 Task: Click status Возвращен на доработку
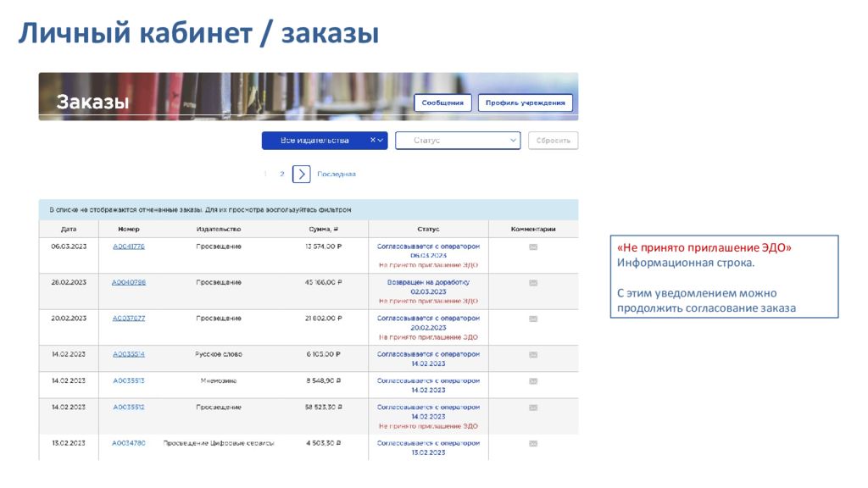[x=428, y=283]
